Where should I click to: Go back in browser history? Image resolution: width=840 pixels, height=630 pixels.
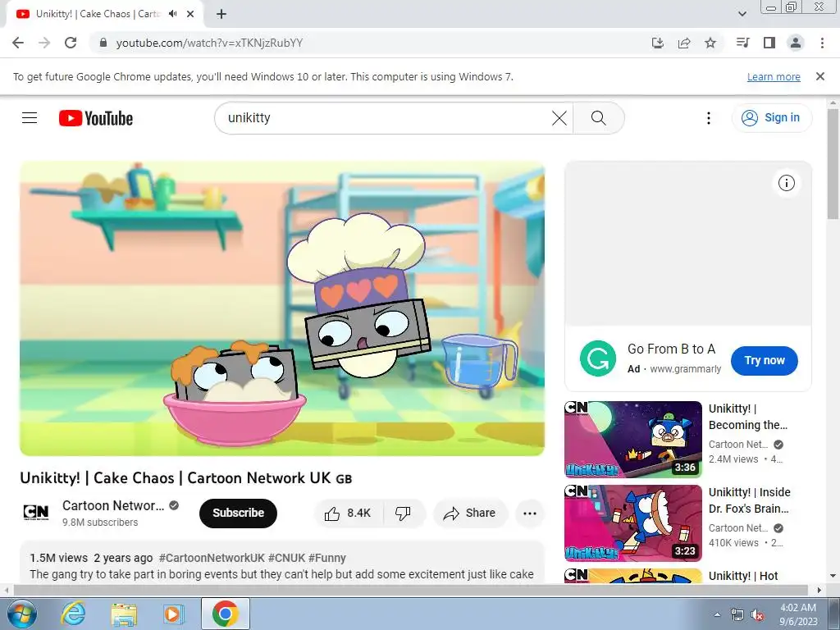(18, 43)
